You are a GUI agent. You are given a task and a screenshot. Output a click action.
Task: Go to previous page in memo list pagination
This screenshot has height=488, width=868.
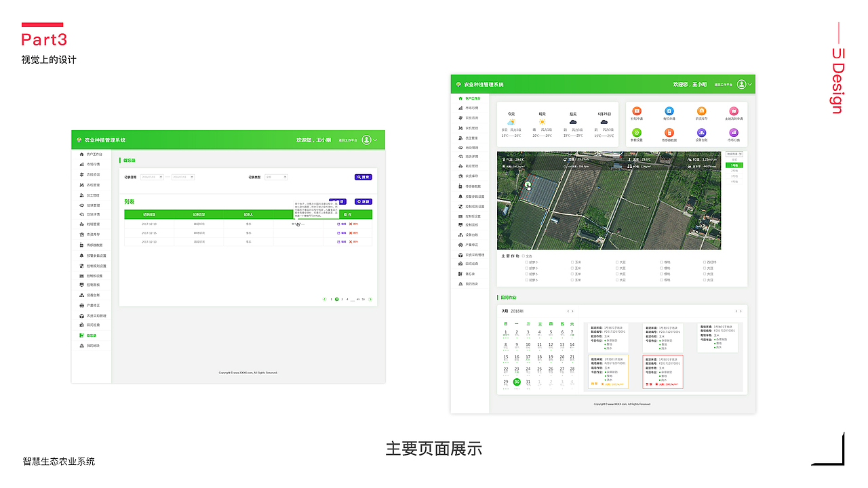pos(325,299)
